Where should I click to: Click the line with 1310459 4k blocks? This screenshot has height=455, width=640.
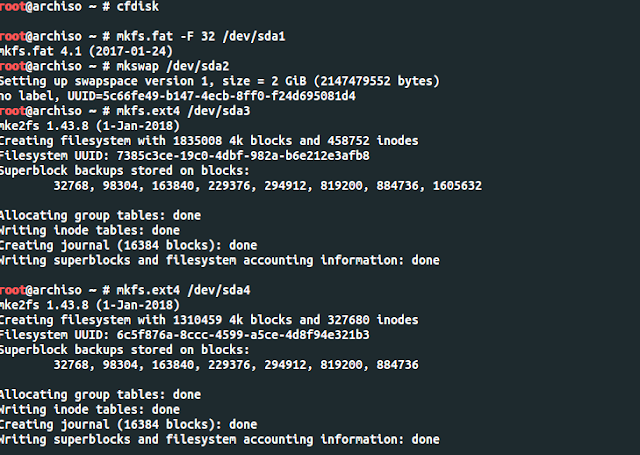coord(208,320)
